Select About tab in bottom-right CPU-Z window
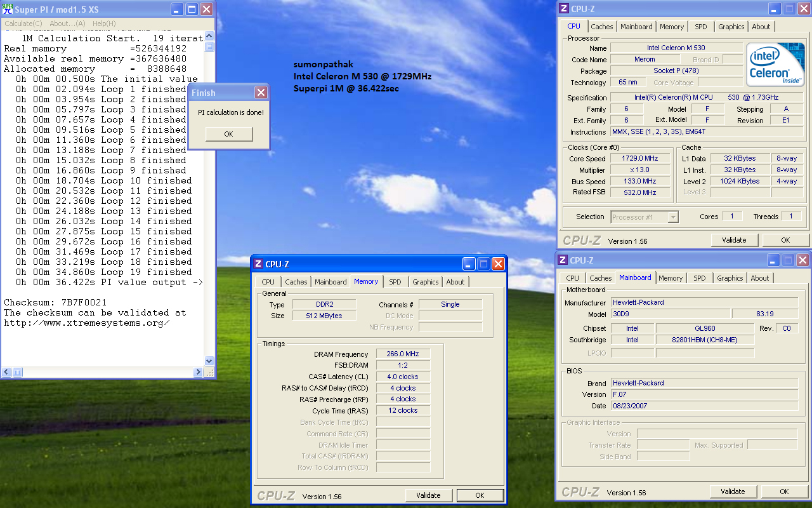 760,278
